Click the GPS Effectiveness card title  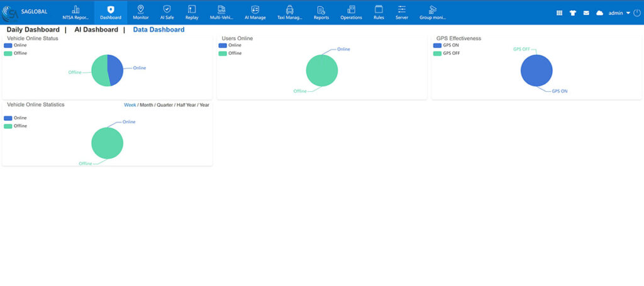[458, 38]
